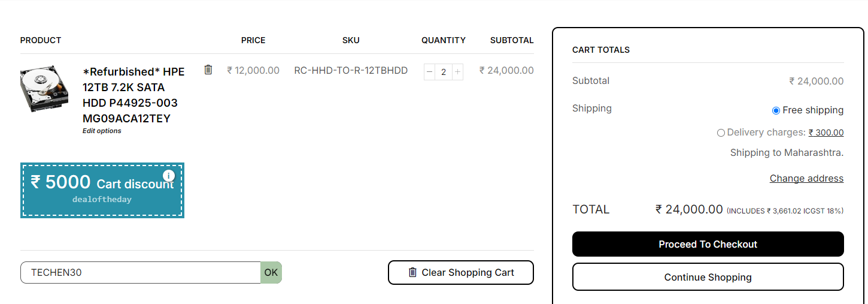Apply coupon with the OK button
The height and width of the screenshot is (304, 868).
(271, 272)
